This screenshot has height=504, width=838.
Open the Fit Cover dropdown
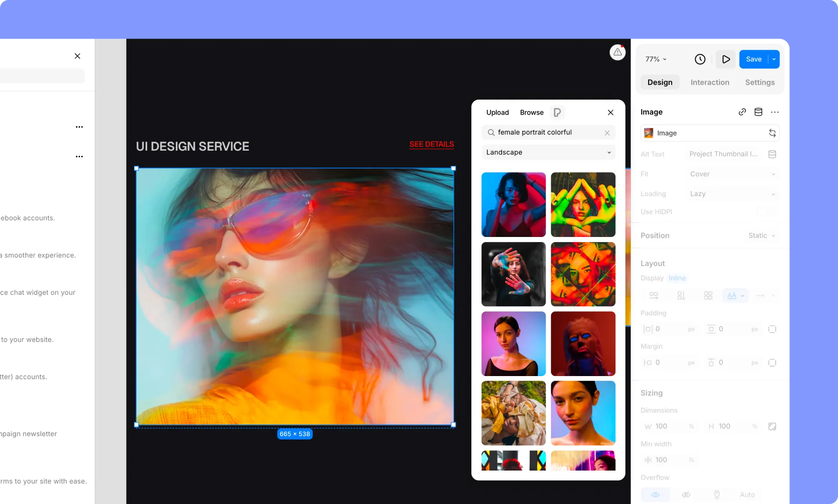coord(732,174)
